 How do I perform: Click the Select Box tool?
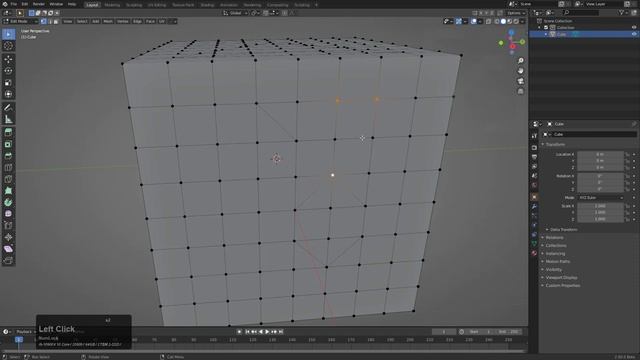pos(8,34)
